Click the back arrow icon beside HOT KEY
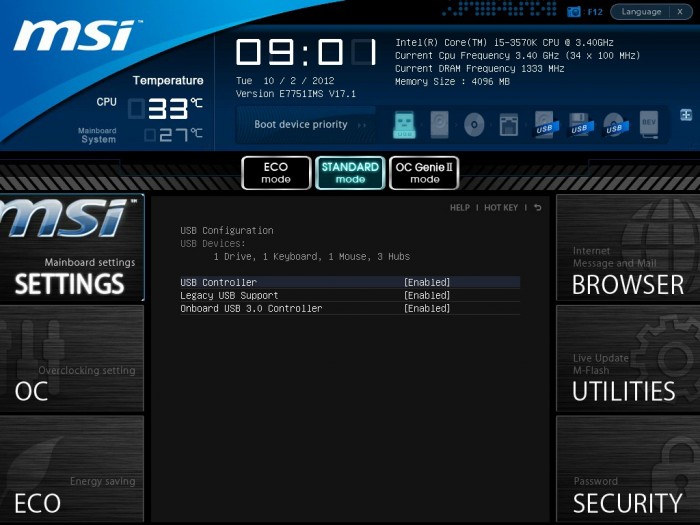Viewport: 700px width, 525px height. click(537, 208)
